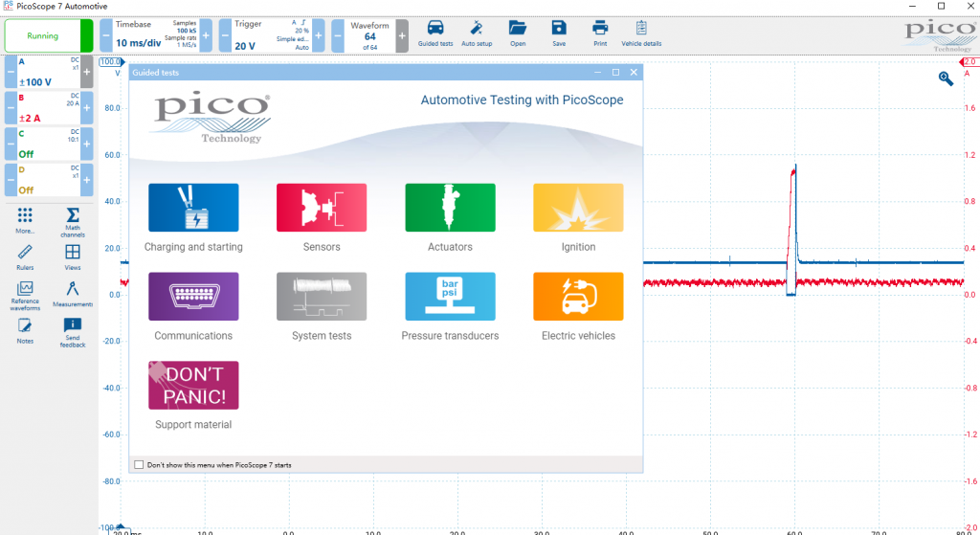Click the Vehicle details button
The image size is (980, 535).
tap(641, 32)
